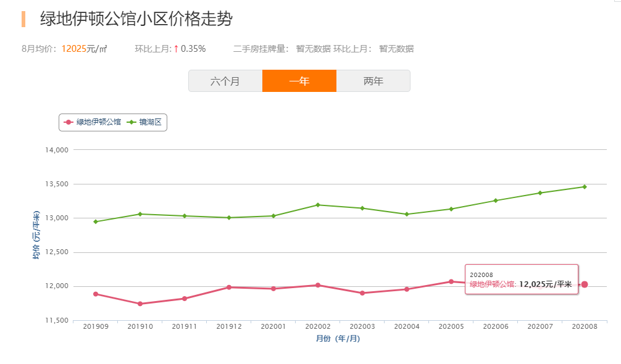Click the green diamond legend marker icon
The width and height of the screenshot is (621, 364).
pyautogui.click(x=131, y=122)
